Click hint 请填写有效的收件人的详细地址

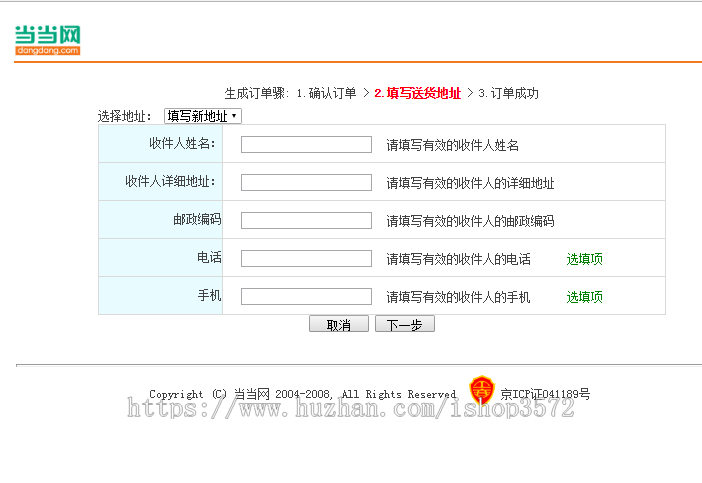471,183
